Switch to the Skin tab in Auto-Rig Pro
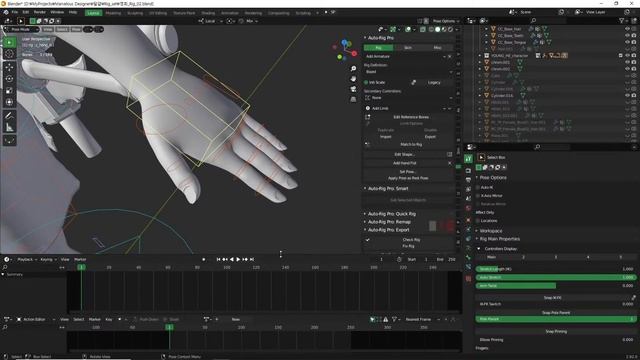This screenshot has width=640, height=360. click(408, 48)
